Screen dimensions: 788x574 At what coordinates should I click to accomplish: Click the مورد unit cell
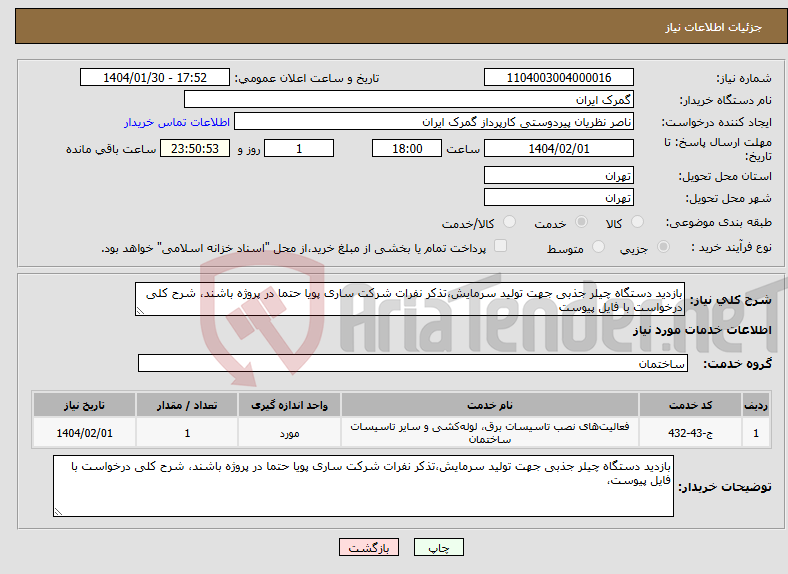click(x=289, y=432)
